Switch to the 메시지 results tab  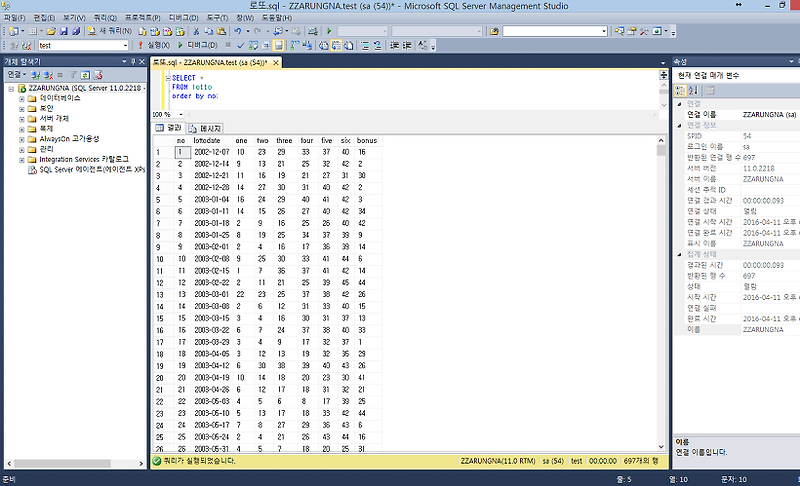(x=205, y=129)
